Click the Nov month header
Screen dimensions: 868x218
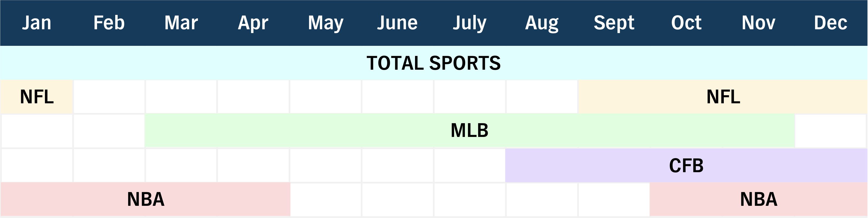coord(758,23)
